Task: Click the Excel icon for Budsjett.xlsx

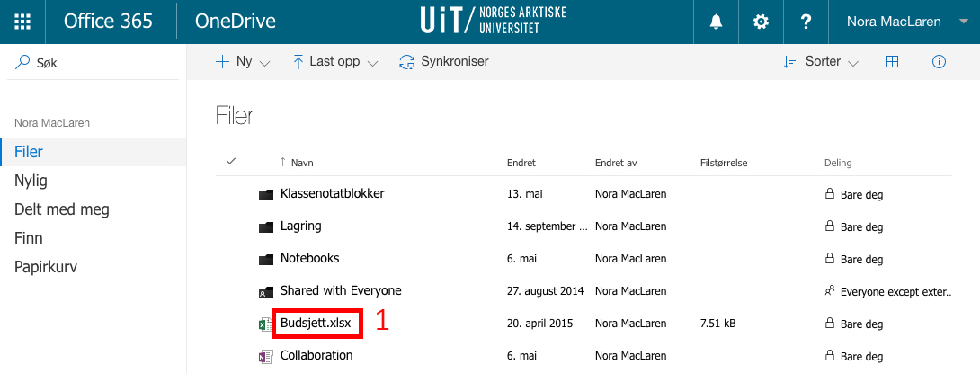Action: point(264,324)
